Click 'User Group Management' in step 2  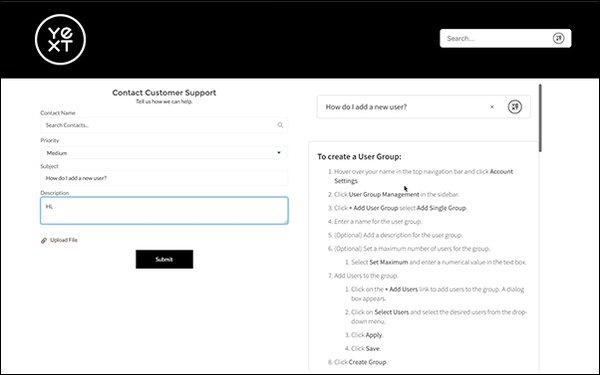click(384, 194)
